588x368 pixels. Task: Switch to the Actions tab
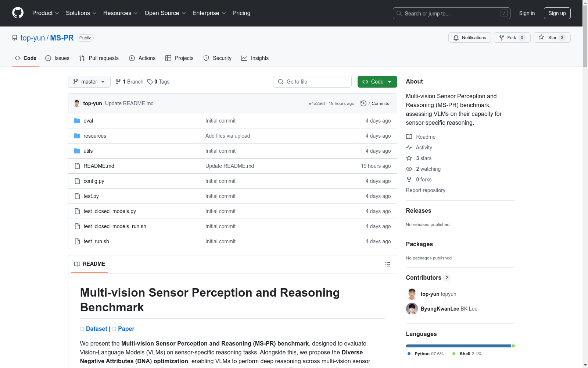click(142, 58)
